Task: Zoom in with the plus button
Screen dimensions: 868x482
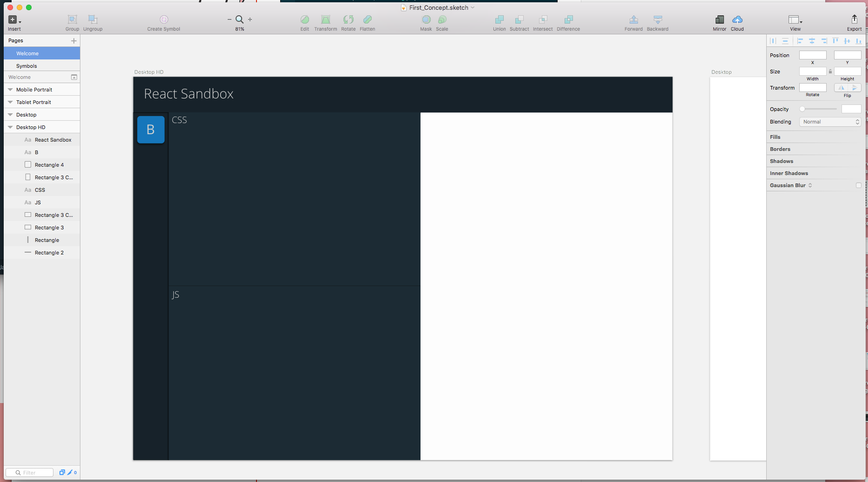Action: coord(250,20)
